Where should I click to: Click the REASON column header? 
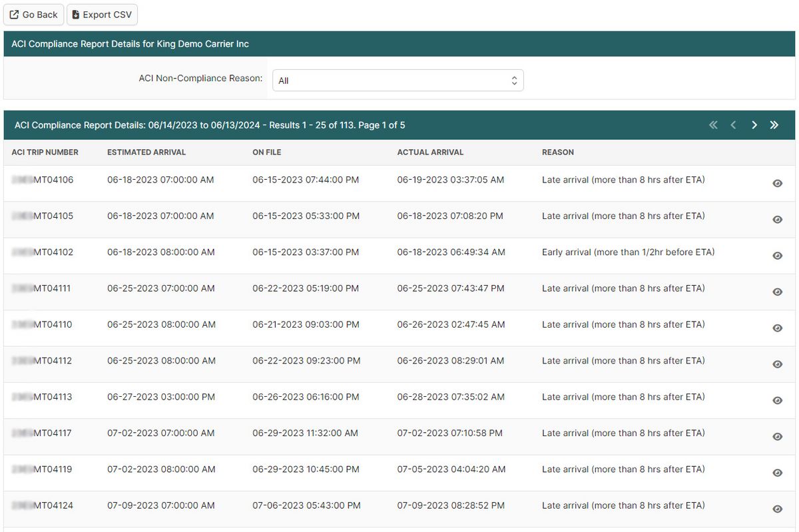click(x=558, y=152)
